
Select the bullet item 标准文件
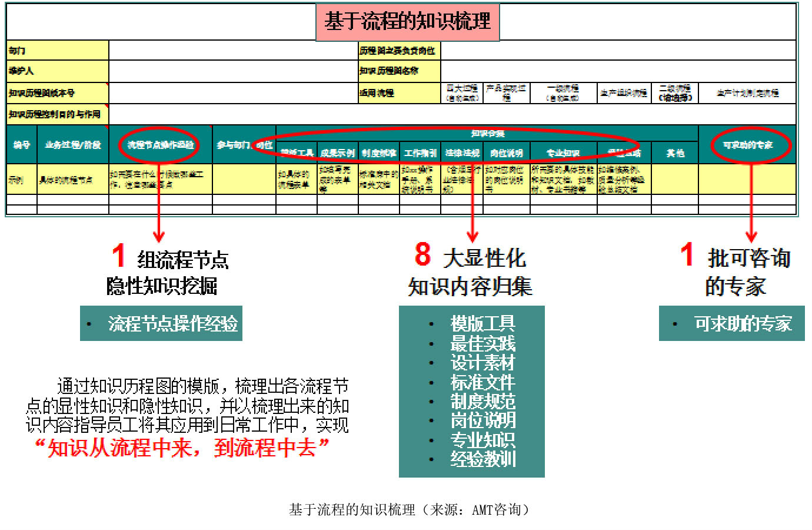(482, 382)
